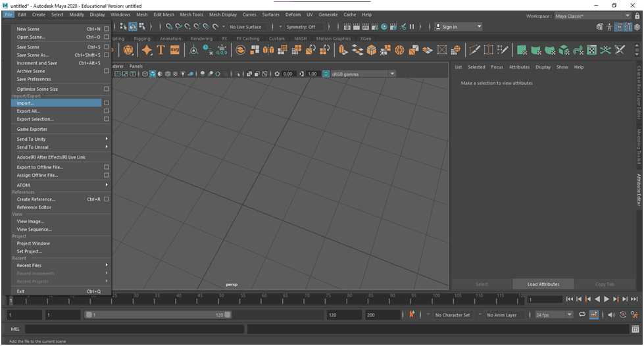This screenshot has height=346, width=644.
Task: Click the crossed-tools icon at shelf's right end
Action: [620, 50]
